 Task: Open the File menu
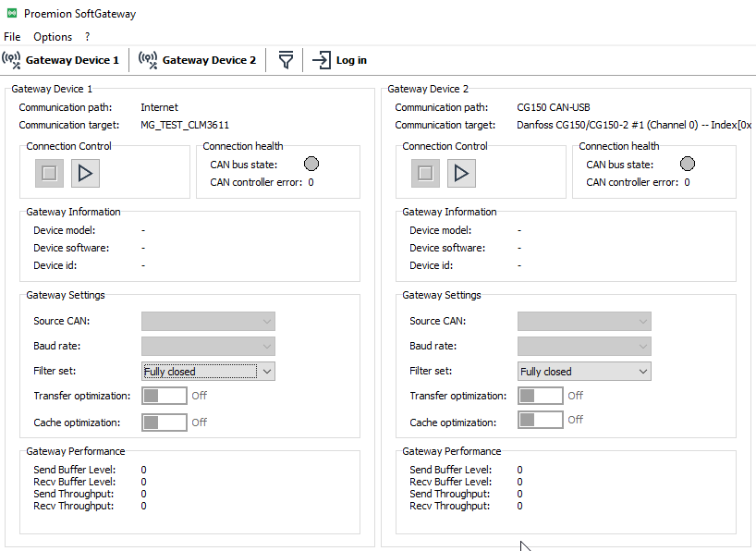tap(12, 36)
